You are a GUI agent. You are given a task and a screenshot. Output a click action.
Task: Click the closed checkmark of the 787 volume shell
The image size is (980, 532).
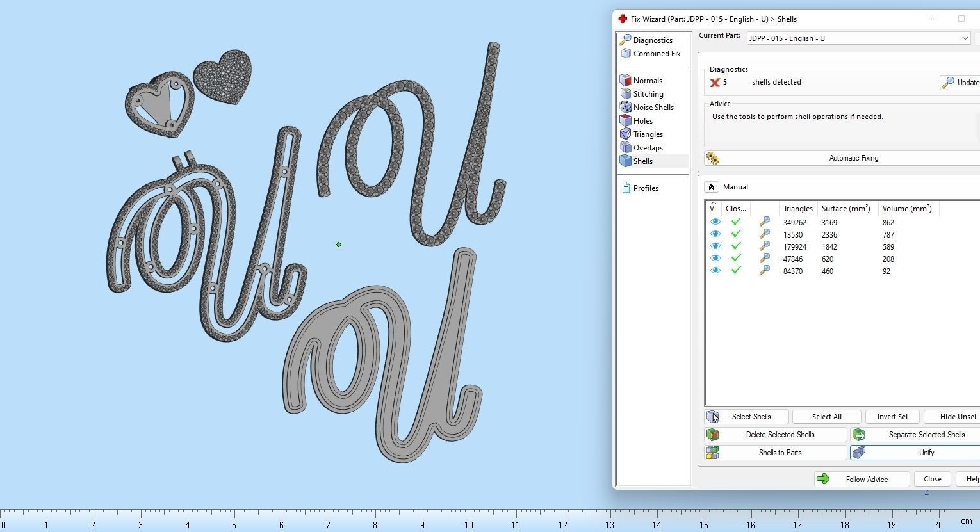coord(736,234)
